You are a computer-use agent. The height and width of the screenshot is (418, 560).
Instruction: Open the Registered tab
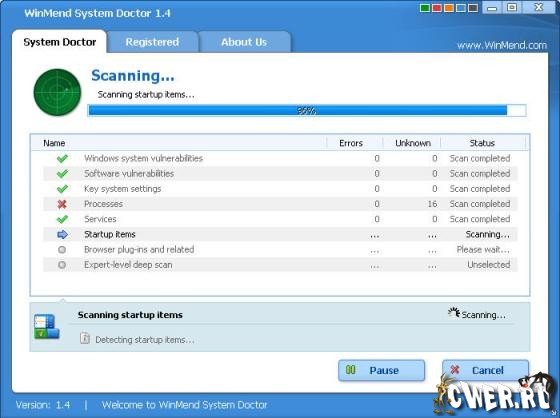tap(152, 42)
